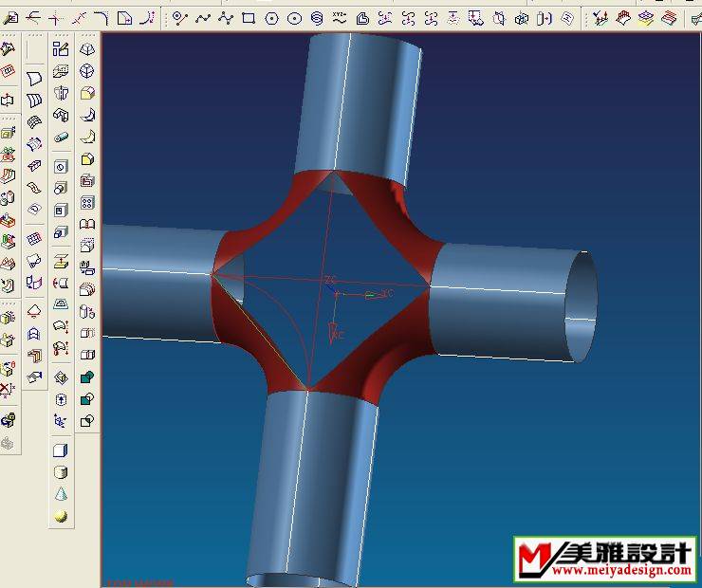Click the red X delete icon
The width and height of the screenshot is (702, 588).
(x=8, y=389)
